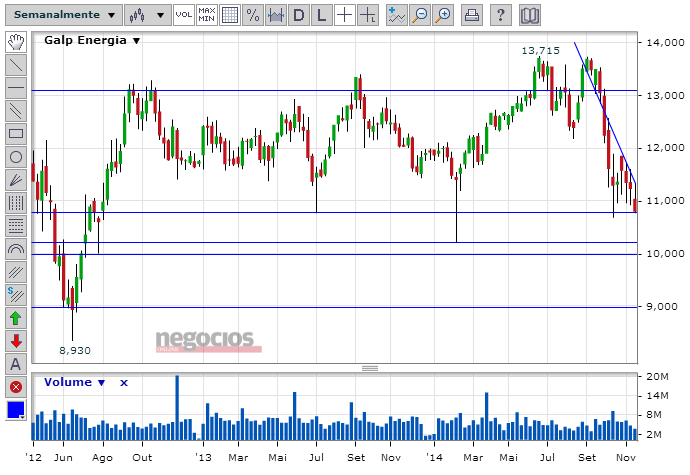This screenshot has height=475, width=690.
Task: Select the arcs drawing tool
Action: (x=16, y=249)
